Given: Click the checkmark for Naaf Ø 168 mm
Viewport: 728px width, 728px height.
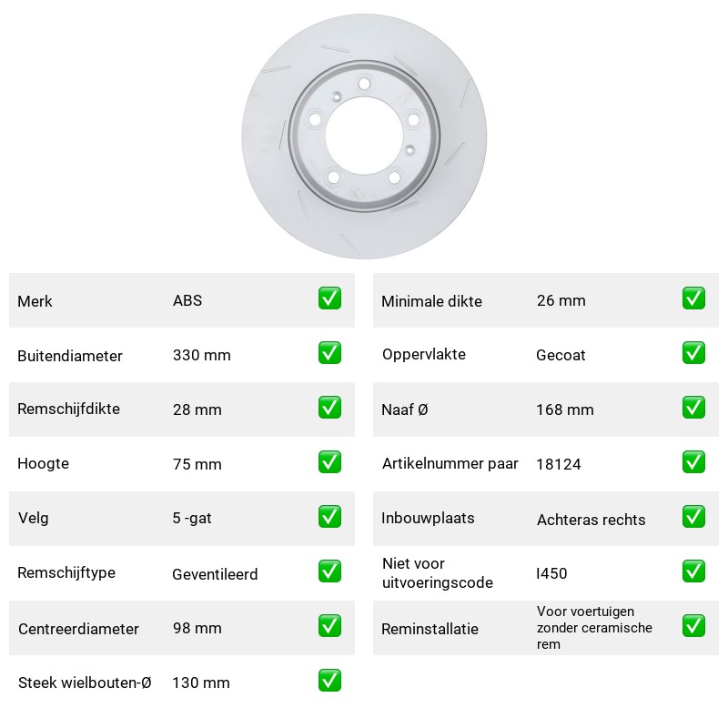Looking at the screenshot, I should pos(693,407).
